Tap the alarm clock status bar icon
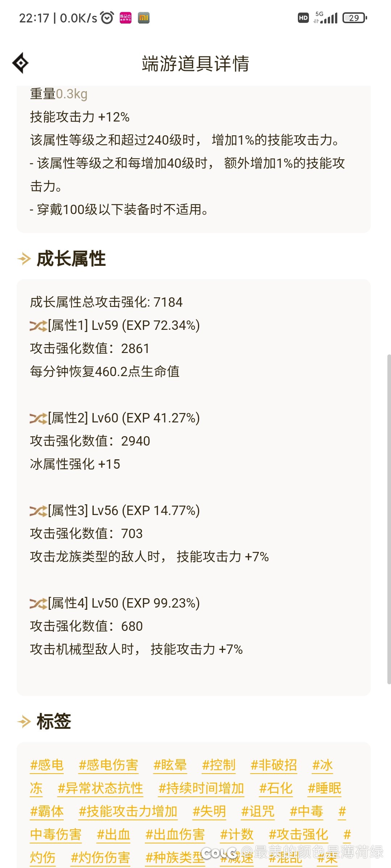391x868 pixels. click(x=107, y=18)
